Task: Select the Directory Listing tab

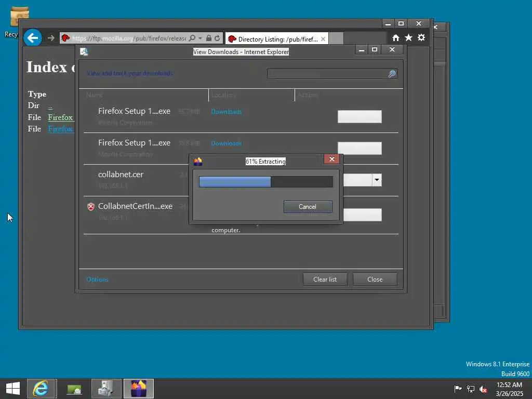Action: click(x=277, y=38)
